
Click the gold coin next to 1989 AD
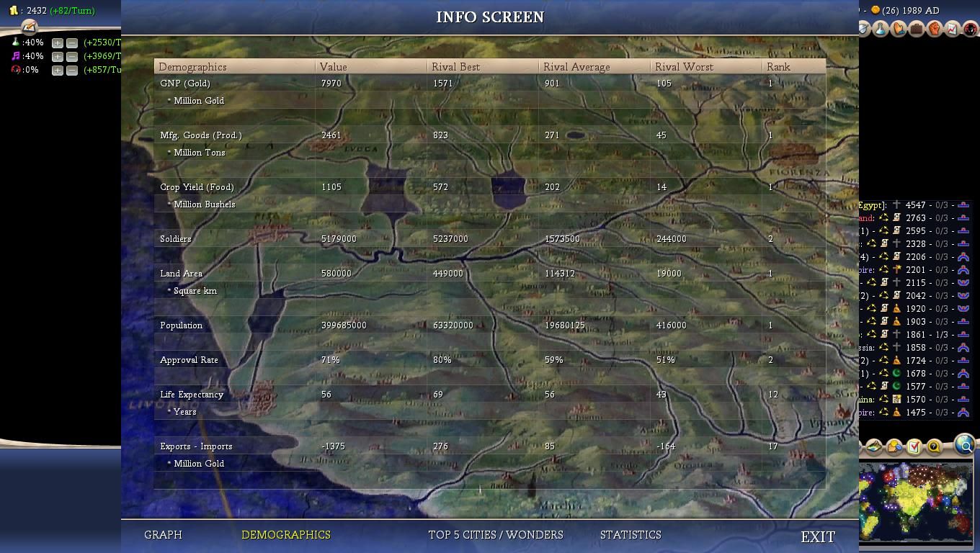click(x=876, y=10)
